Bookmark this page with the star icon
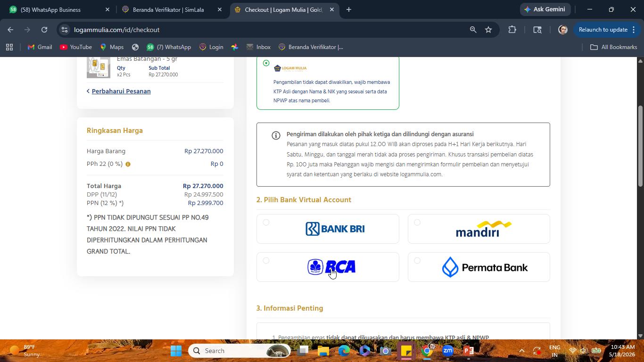 click(x=488, y=30)
